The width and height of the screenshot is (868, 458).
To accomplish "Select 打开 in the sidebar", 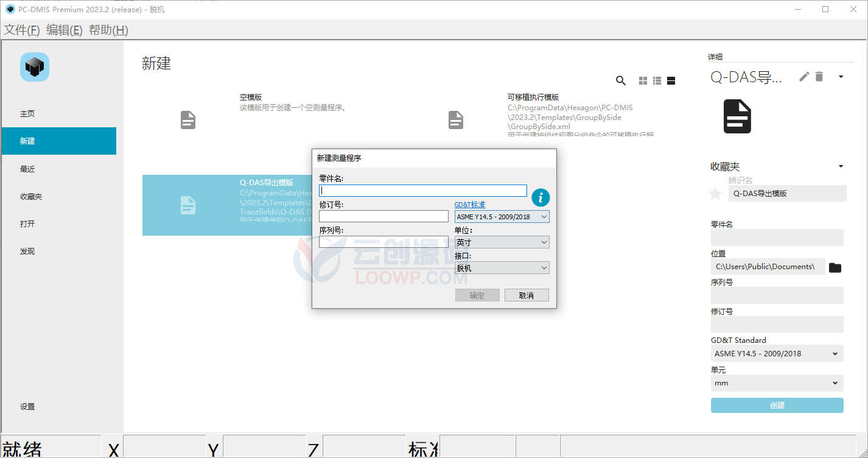I will [59, 224].
